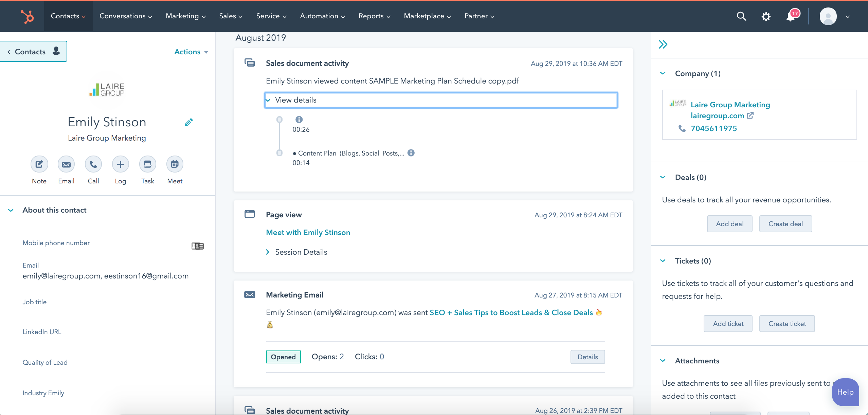Open the Conversations nav menu
868x415 pixels.
126,16
